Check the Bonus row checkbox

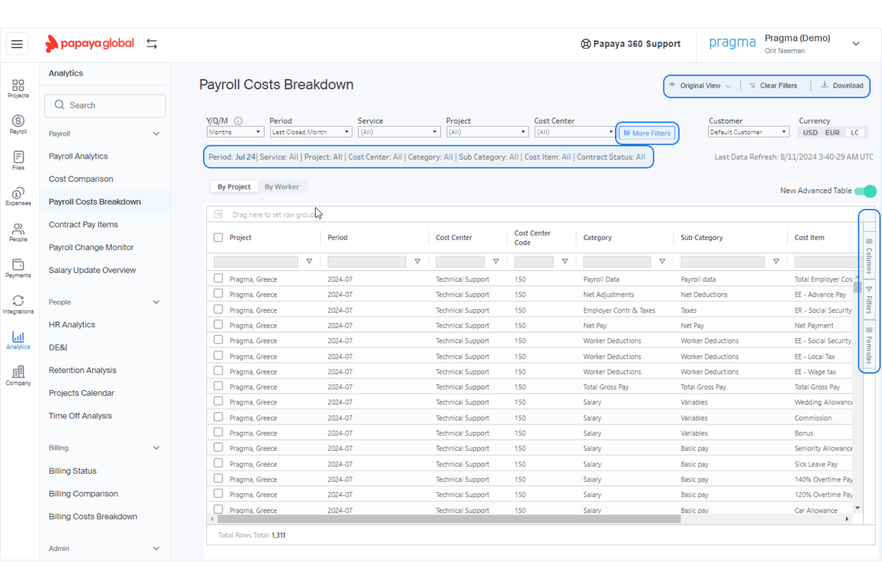pyautogui.click(x=218, y=432)
